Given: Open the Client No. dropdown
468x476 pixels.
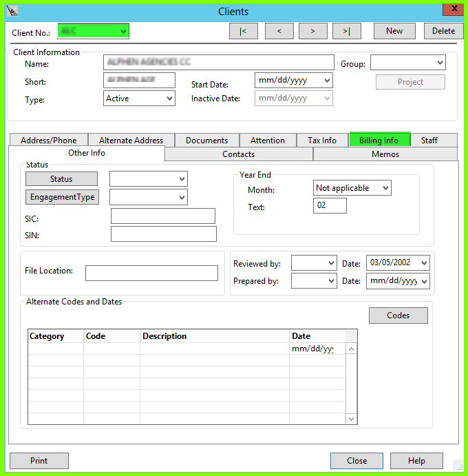Looking at the screenshot, I should coord(123,31).
